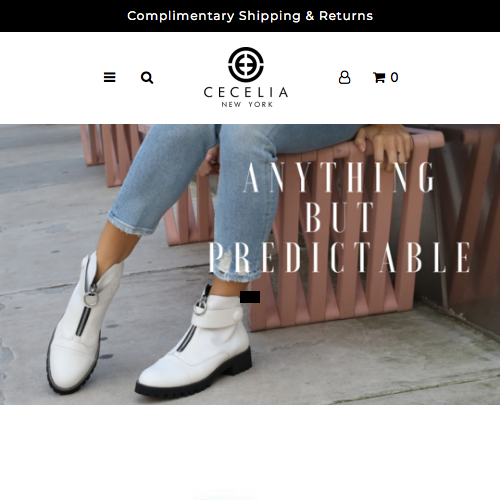This screenshot has height=500, width=500.
Task: Click the cart item count number
Action: (x=394, y=77)
